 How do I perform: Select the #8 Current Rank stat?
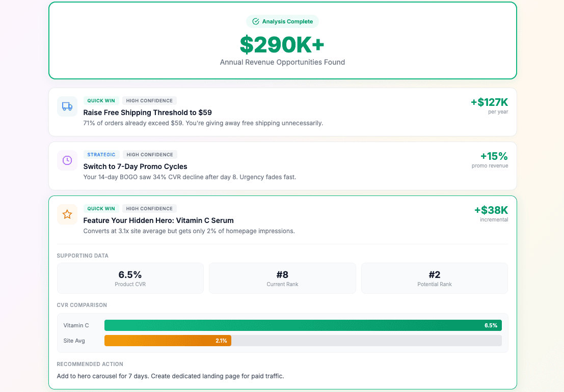(x=282, y=277)
